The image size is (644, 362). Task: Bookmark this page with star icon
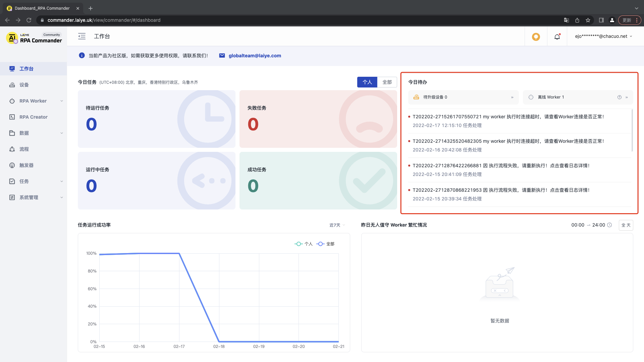[588, 20]
